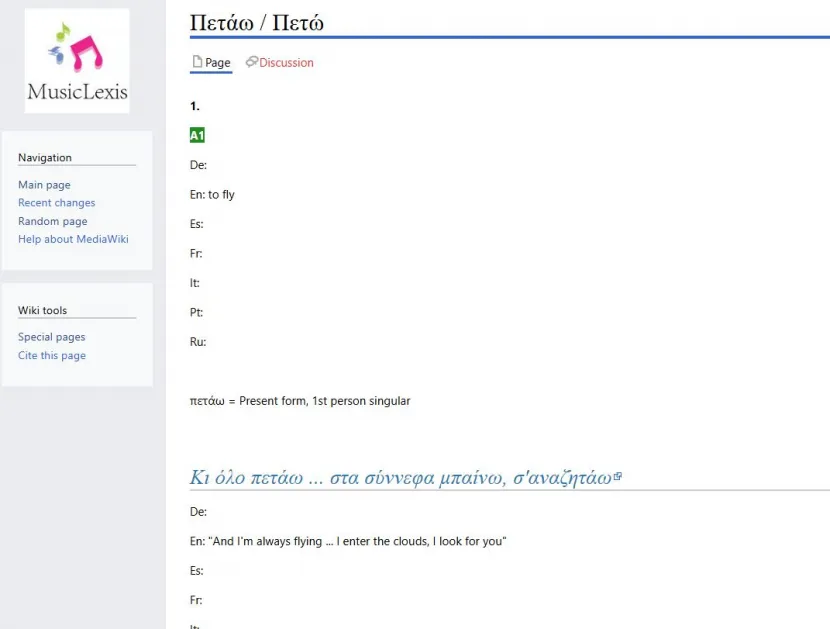This screenshot has height=629, width=830.
Task: Click the page title Πετάω / Πετώ
Action: point(256,23)
